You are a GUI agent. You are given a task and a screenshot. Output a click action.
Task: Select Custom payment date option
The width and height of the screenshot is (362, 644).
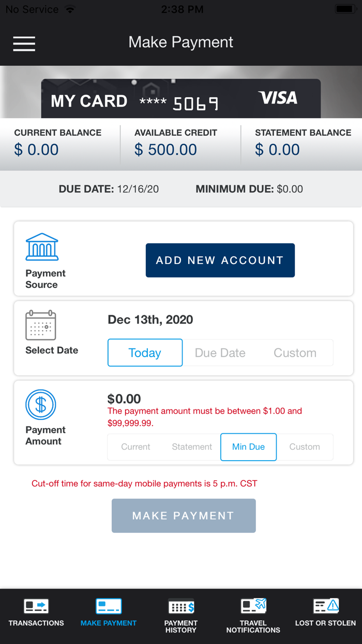coord(295,353)
